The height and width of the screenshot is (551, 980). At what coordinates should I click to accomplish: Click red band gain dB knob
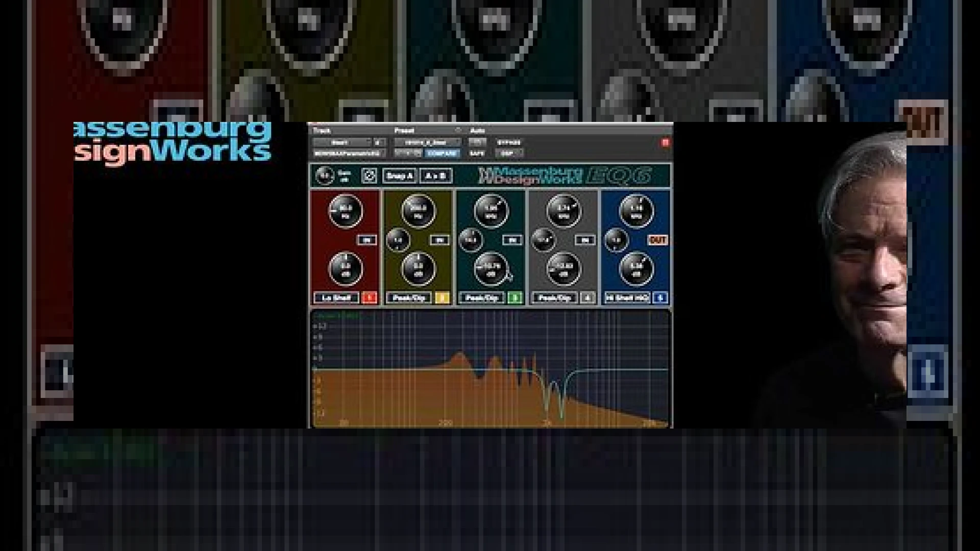[x=346, y=269]
